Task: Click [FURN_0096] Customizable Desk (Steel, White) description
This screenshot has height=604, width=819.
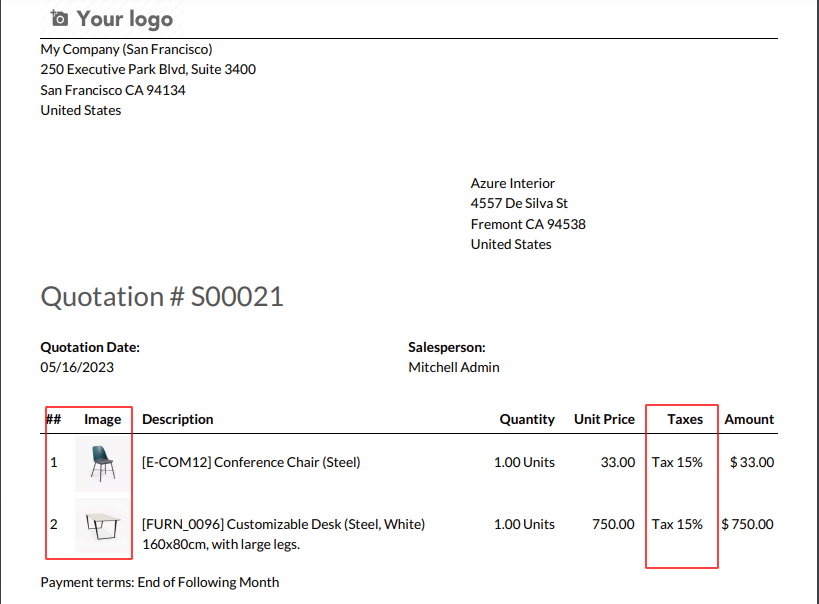Action: [284, 525]
